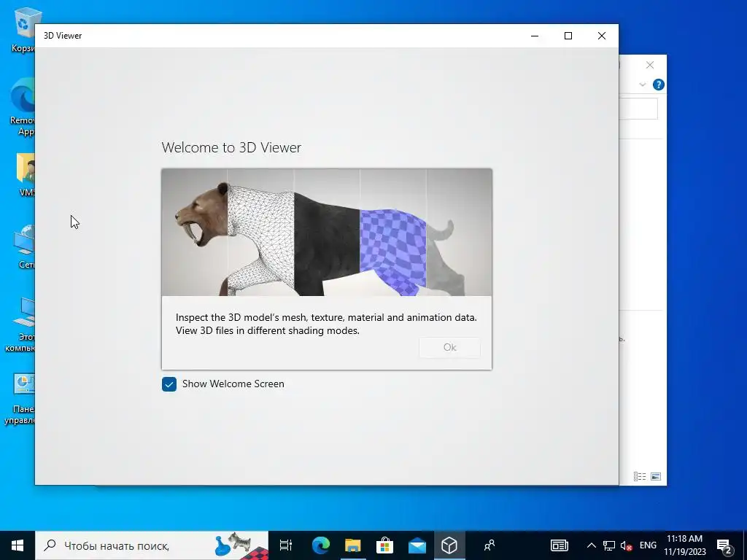The image size is (747, 560).
Task: Launch Microsoft Edge from the taskbar
Action: click(321, 545)
